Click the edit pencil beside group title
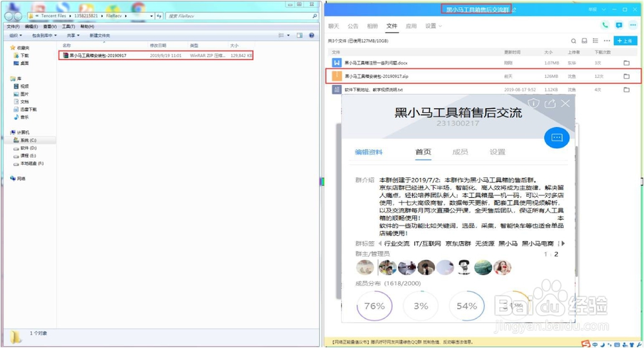 click(514, 10)
